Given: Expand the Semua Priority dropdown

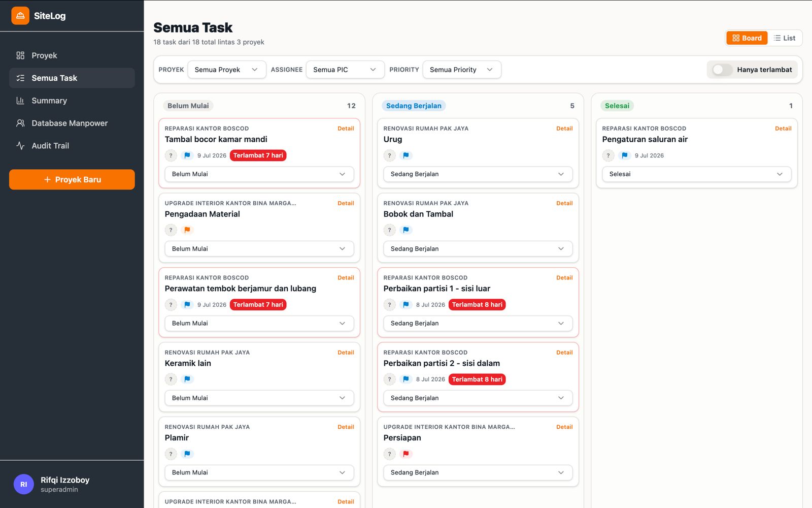Looking at the screenshot, I should click(x=462, y=70).
